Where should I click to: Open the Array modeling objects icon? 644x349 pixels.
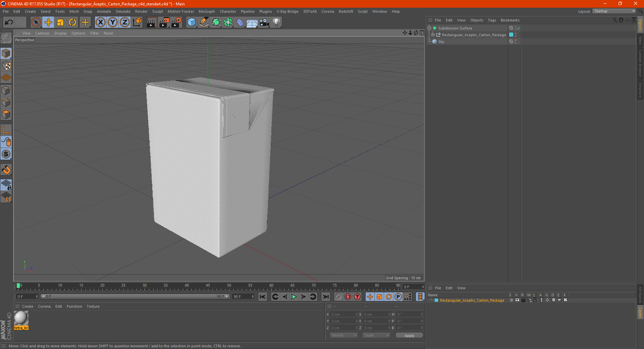click(x=228, y=22)
